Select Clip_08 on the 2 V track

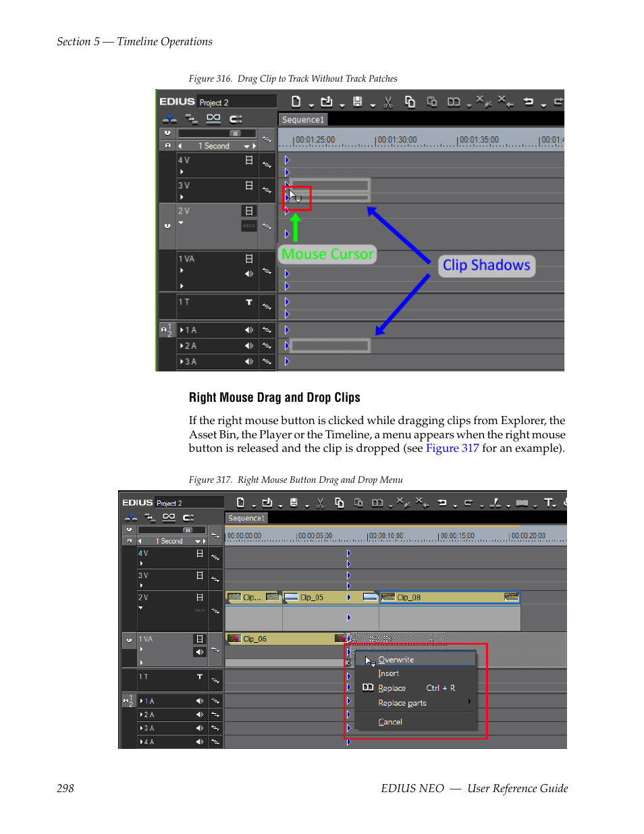pos(450,597)
